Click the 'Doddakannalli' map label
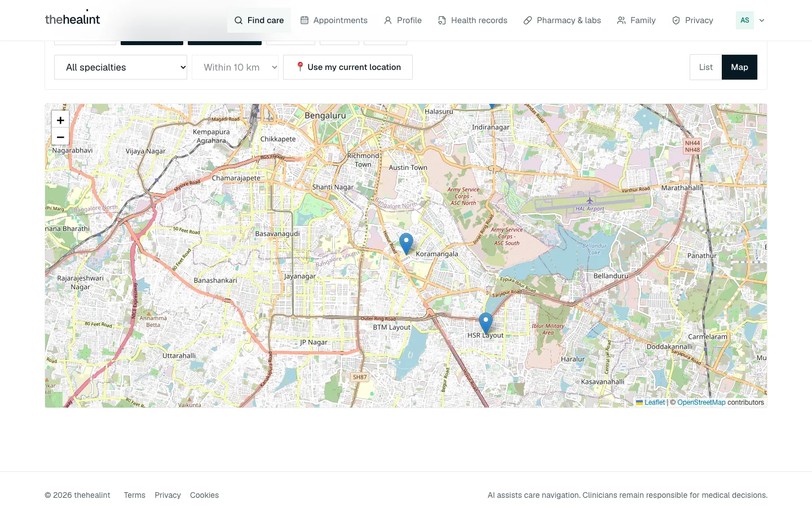 click(x=669, y=347)
